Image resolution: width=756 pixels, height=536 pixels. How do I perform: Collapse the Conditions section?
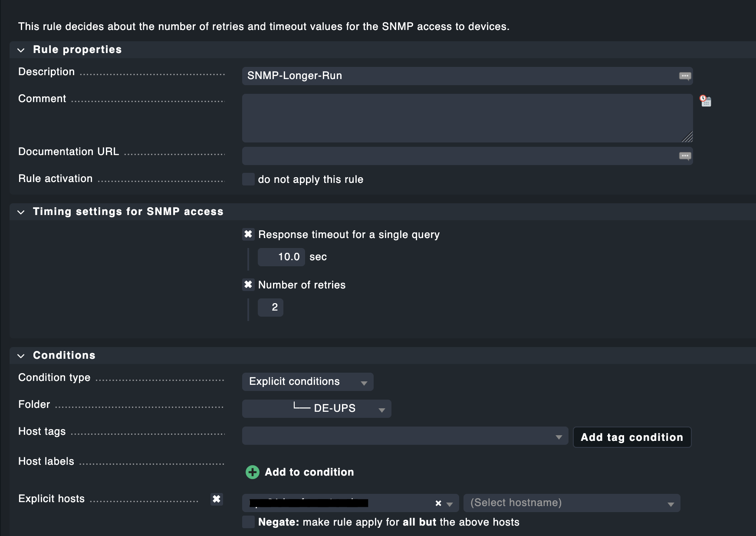click(21, 355)
